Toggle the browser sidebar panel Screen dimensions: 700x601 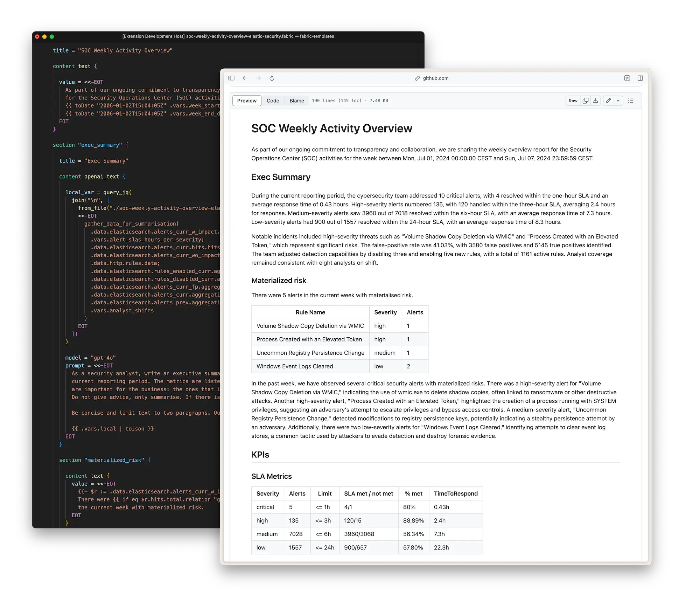pyautogui.click(x=232, y=78)
